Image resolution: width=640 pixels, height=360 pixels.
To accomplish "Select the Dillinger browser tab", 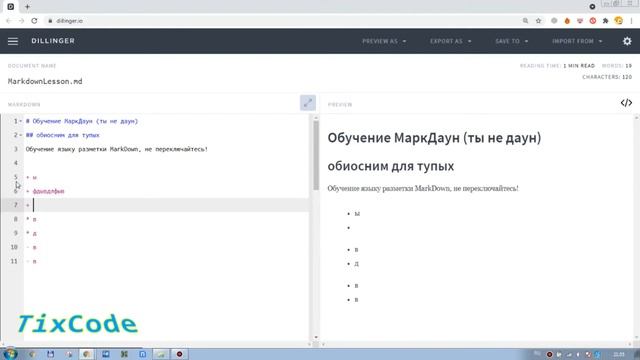I will 11,7.
